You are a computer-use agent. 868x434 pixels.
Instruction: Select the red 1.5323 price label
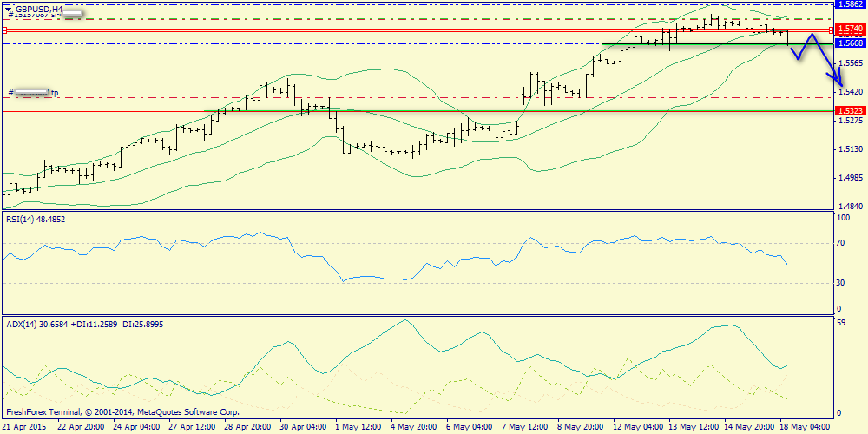847,111
